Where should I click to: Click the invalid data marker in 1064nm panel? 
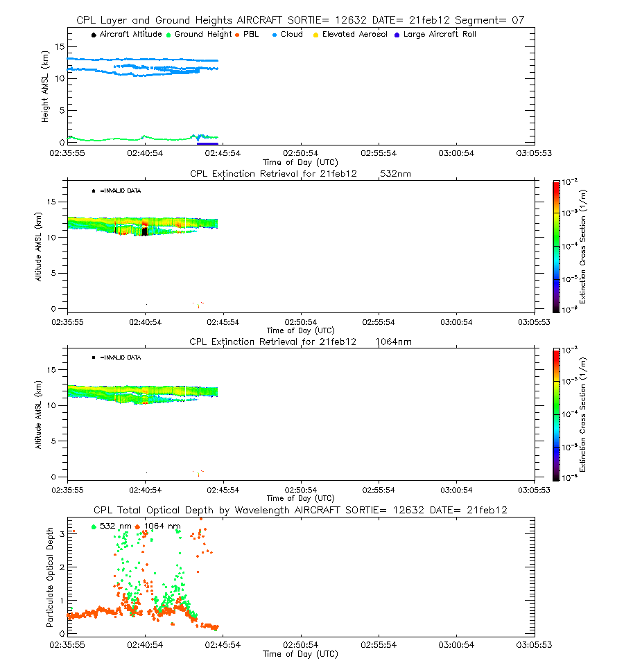pyautogui.click(x=94, y=357)
